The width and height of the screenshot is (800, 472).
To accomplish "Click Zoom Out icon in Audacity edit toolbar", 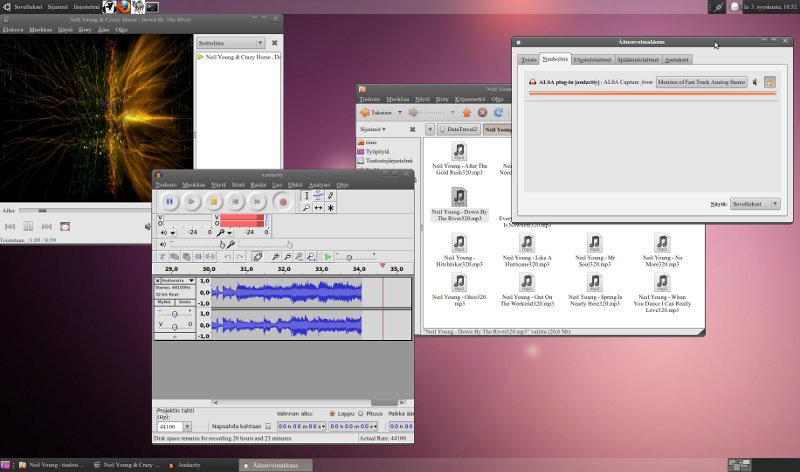I will pos(287,257).
